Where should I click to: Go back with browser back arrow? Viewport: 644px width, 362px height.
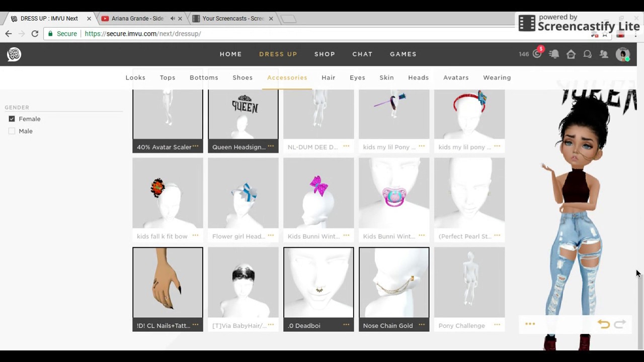click(x=9, y=34)
